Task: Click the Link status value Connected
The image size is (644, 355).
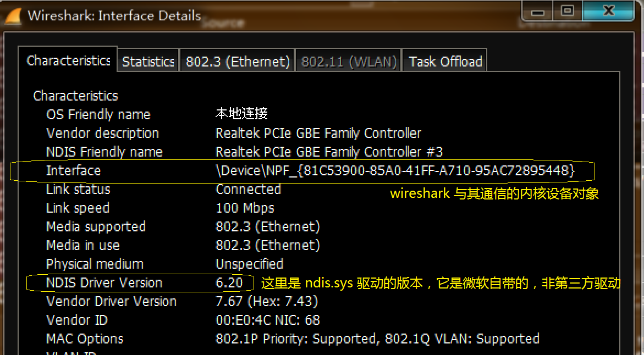Action: click(x=248, y=190)
